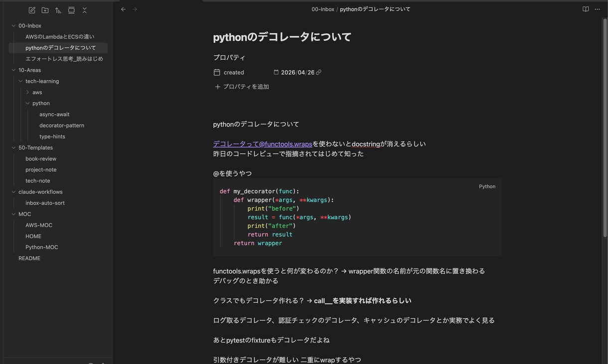Edit the created date value 2026/04/26
This screenshot has width=608, height=364.
(x=298, y=72)
